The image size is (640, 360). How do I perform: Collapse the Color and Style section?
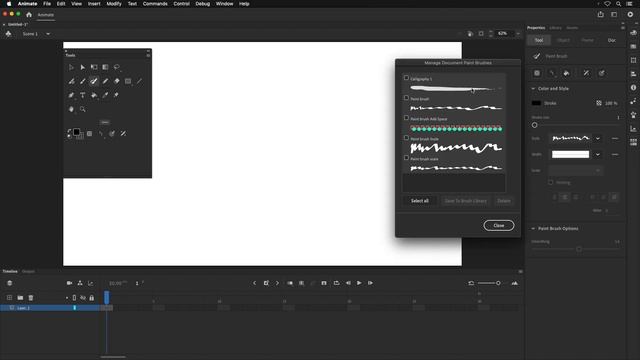[533, 89]
